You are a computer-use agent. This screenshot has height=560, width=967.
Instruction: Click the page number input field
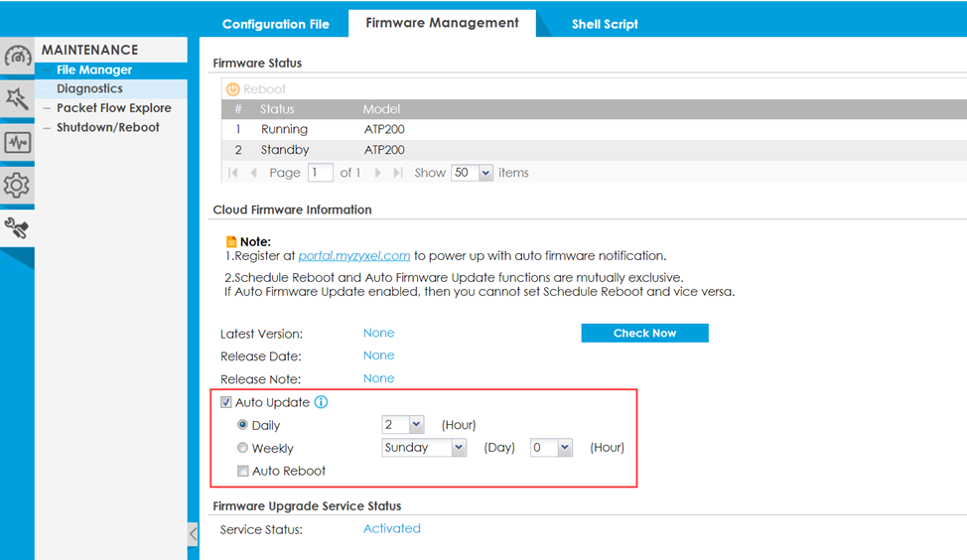320,173
